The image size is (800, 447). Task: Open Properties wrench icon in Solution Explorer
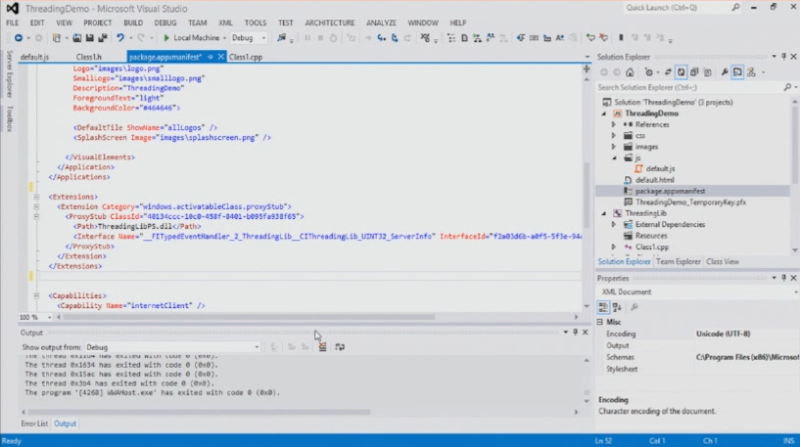point(724,72)
